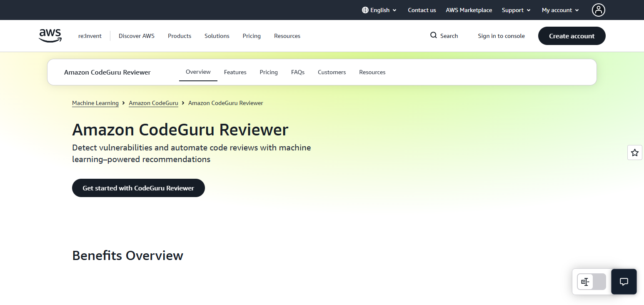Click the magnifying glass search icon
This screenshot has height=305, width=644.
click(x=434, y=35)
